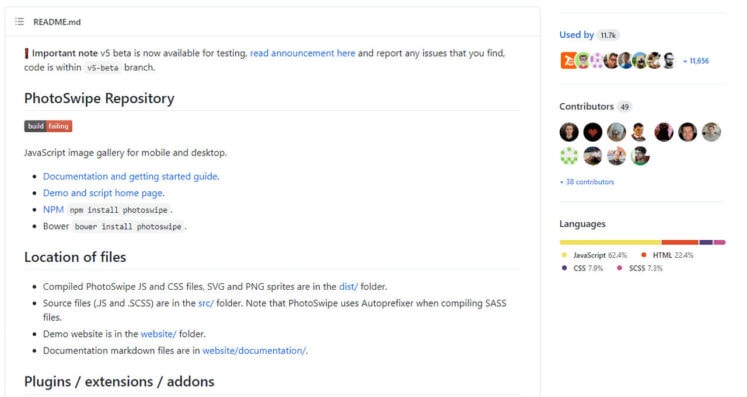Screen dimensions: 747x397
Task: Open the README table of contents icon
Action: click(19, 21)
